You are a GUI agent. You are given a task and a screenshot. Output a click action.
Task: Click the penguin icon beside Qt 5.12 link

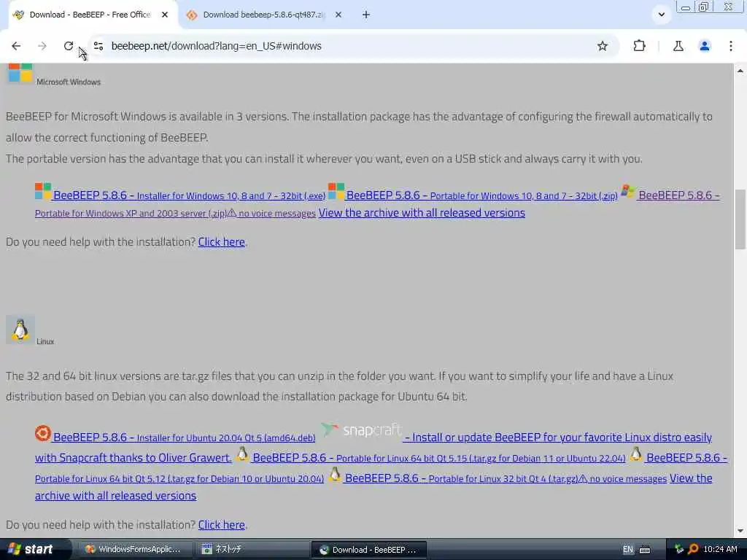[x=635, y=454]
